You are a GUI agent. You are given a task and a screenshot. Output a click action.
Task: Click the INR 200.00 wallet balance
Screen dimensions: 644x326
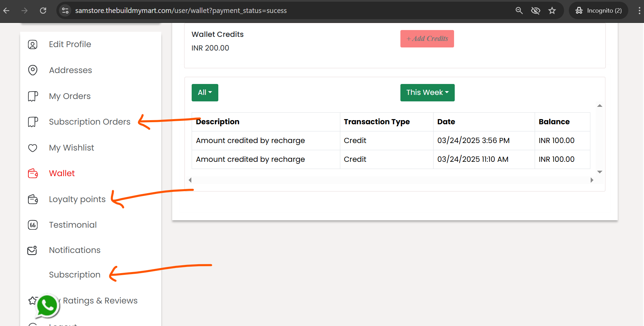pyautogui.click(x=210, y=48)
